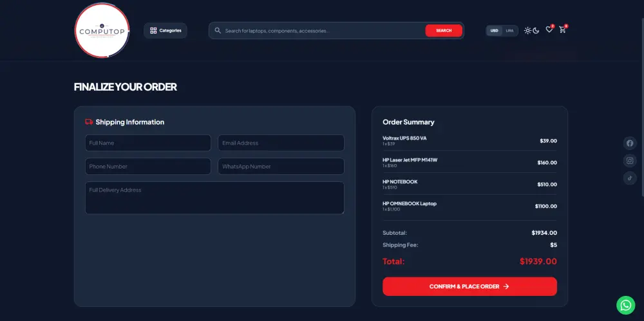644x321 pixels.
Task: Click the Finalize Your Order heading
Action: pyautogui.click(x=126, y=87)
